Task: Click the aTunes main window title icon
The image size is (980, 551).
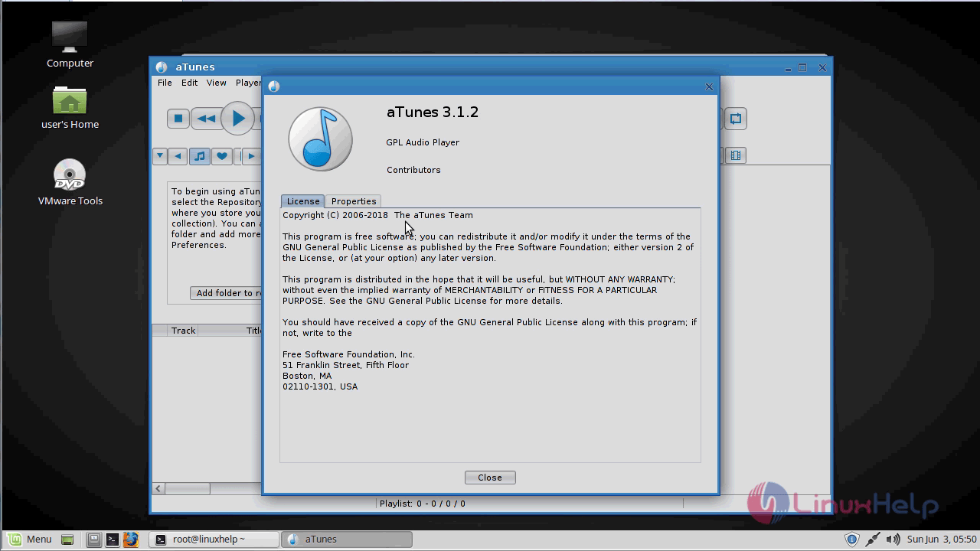Action: pos(162,67)
